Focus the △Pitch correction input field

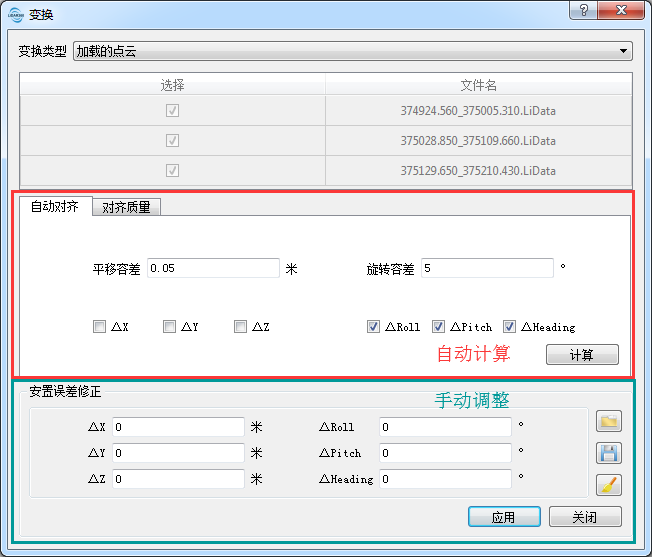pyautogui.click(x=445, y=453)
